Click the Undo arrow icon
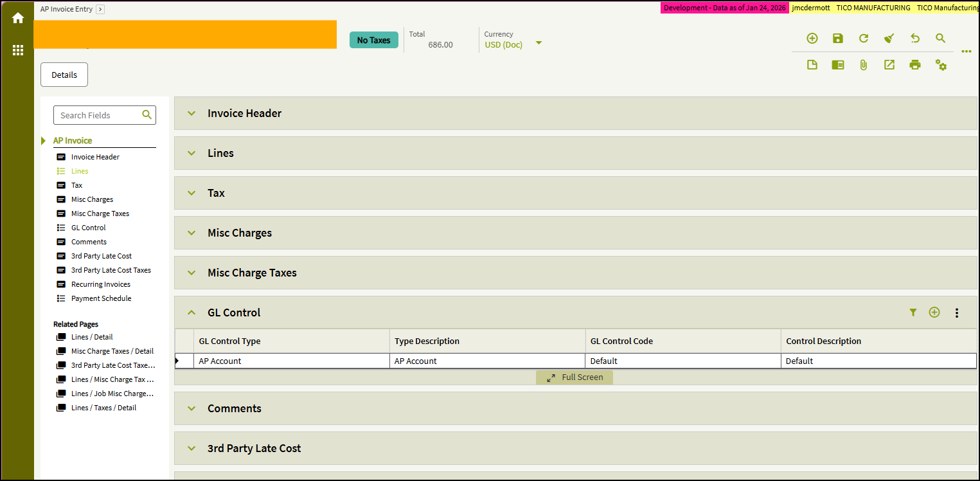 (x=915, y=39)
